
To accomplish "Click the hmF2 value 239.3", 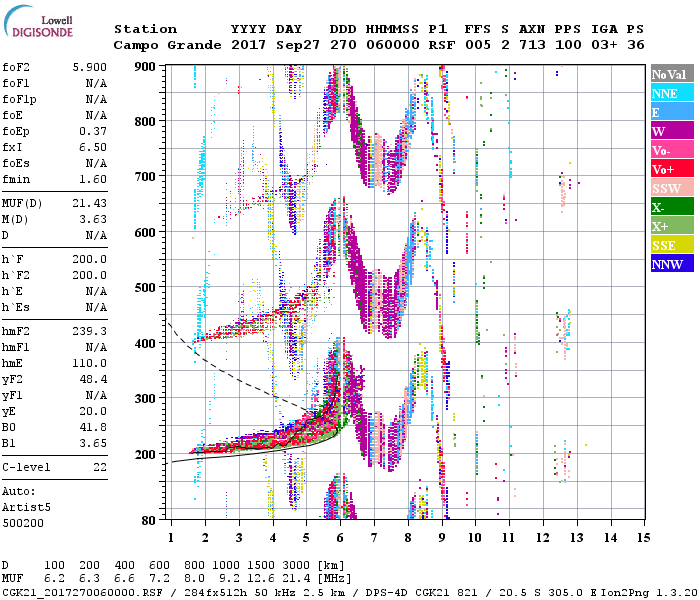I will tap(90, 331).
